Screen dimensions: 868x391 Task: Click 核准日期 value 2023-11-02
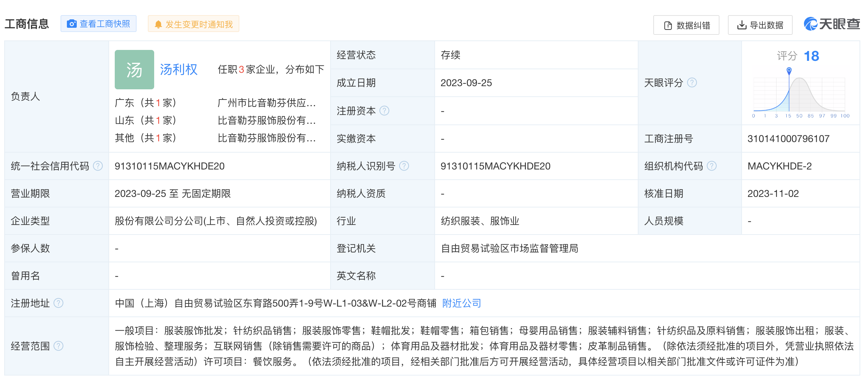773,193
